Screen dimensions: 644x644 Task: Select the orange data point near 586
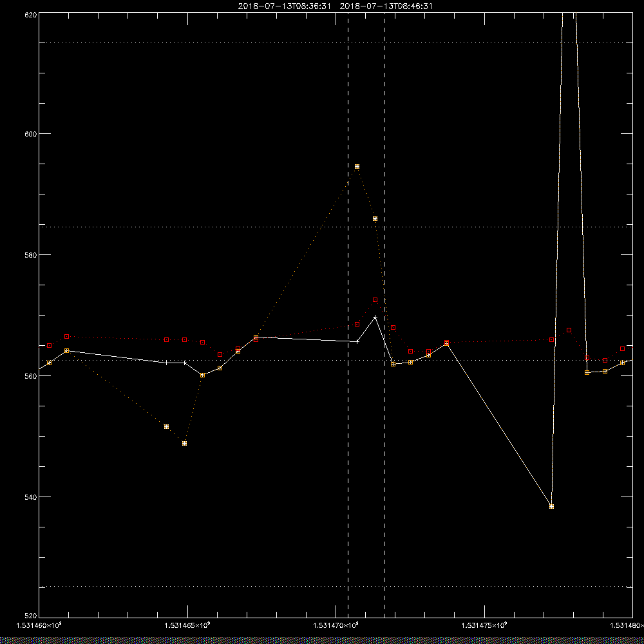375,218
